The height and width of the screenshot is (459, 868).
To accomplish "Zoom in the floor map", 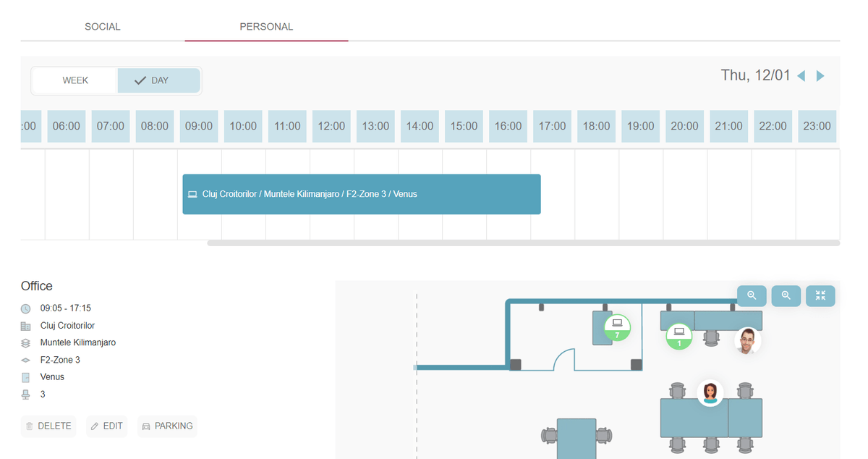I will point(786,295).
